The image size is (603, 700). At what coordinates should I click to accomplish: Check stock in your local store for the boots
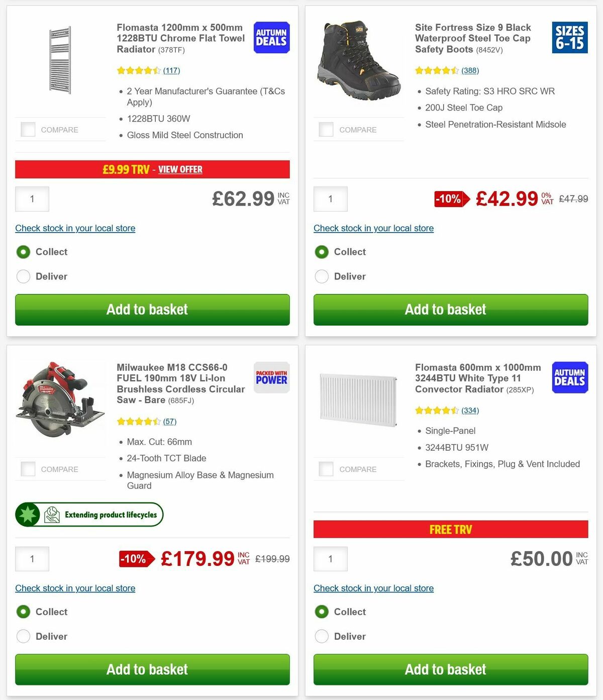pos(373,228)
